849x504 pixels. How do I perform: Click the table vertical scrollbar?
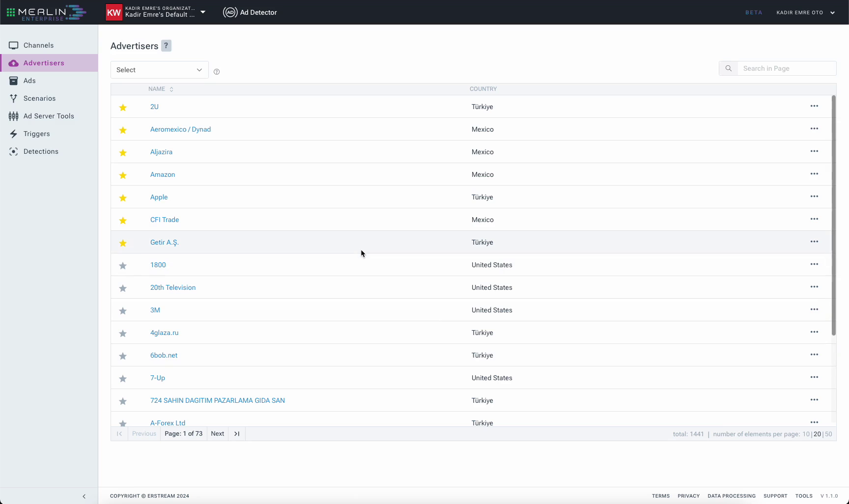tap(833, 215)
